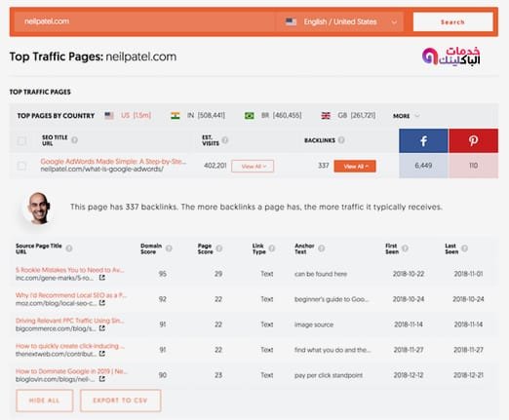Open info icon beside Domain Score
This screenshot has width=509, height=420.
click(x=169, y=248)
